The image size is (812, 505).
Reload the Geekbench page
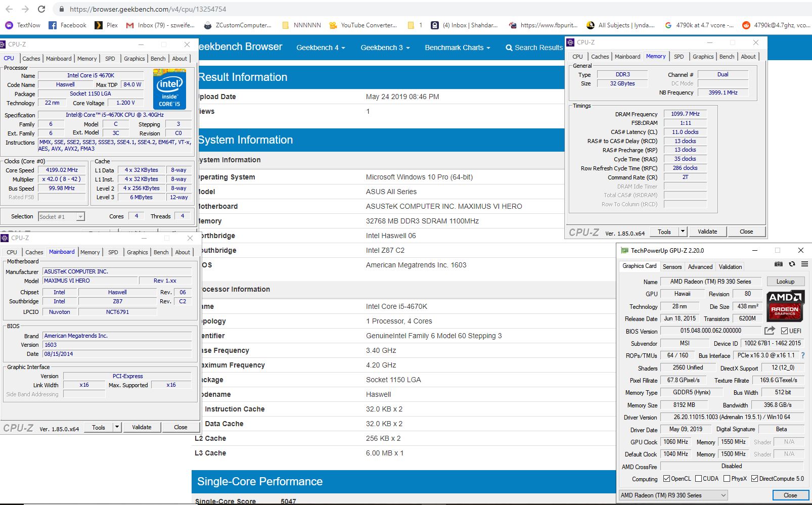point(42,9)
